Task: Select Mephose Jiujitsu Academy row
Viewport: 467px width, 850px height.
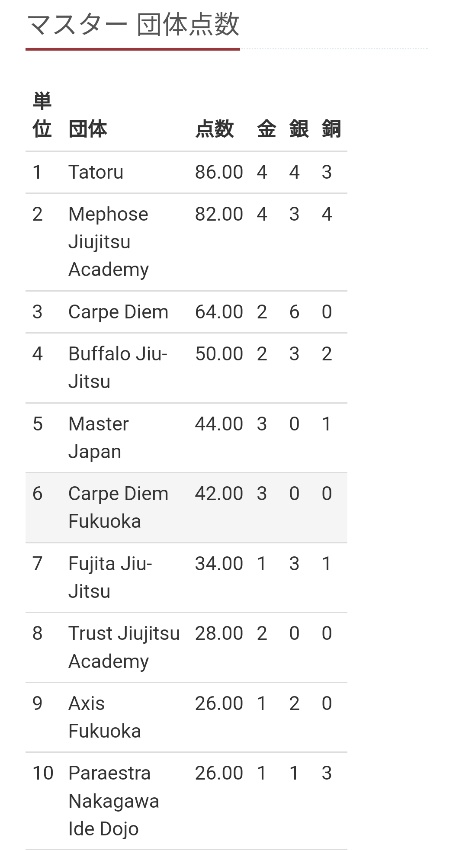Action: 186,242
